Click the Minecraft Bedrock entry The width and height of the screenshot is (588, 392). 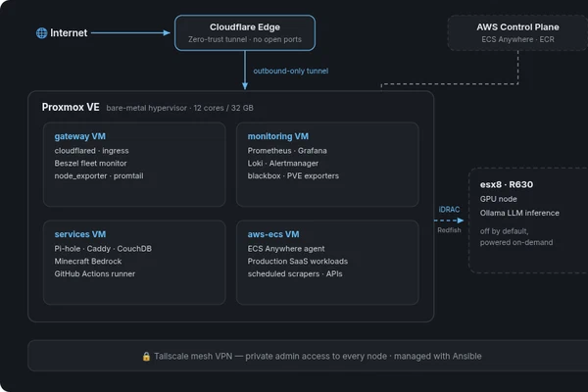tap(88, 261)
